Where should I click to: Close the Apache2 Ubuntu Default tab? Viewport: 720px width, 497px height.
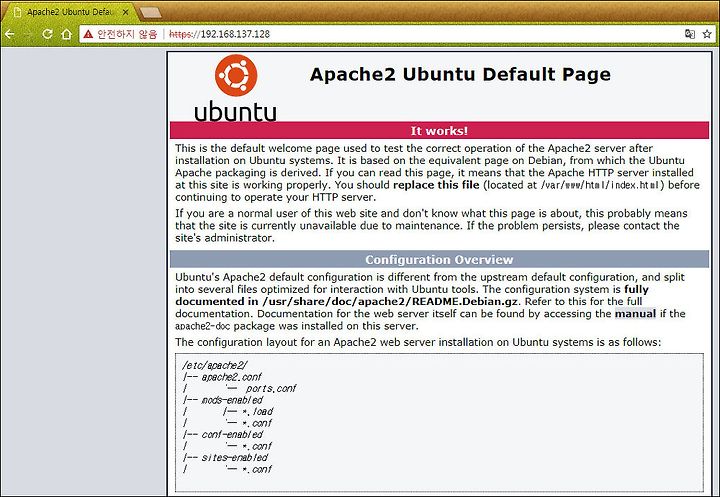(125, 12)
